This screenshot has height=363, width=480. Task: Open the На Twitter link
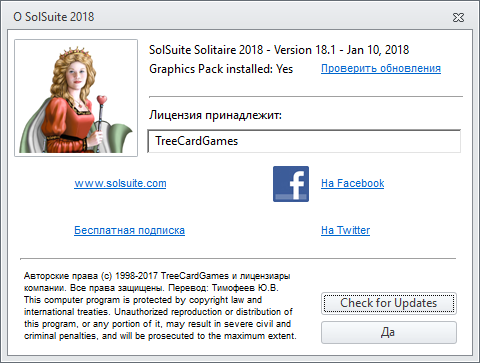345,230
